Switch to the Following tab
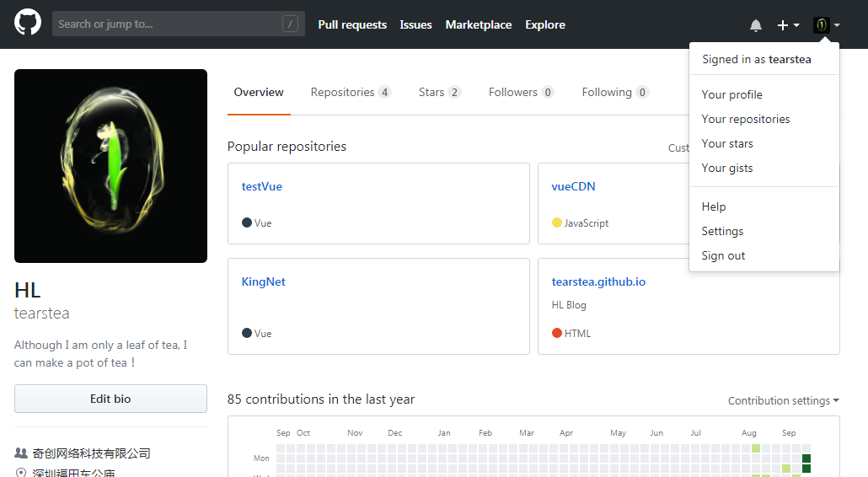Image resolution: width=868 pixels, height=477 pixels. coord(615,93)
